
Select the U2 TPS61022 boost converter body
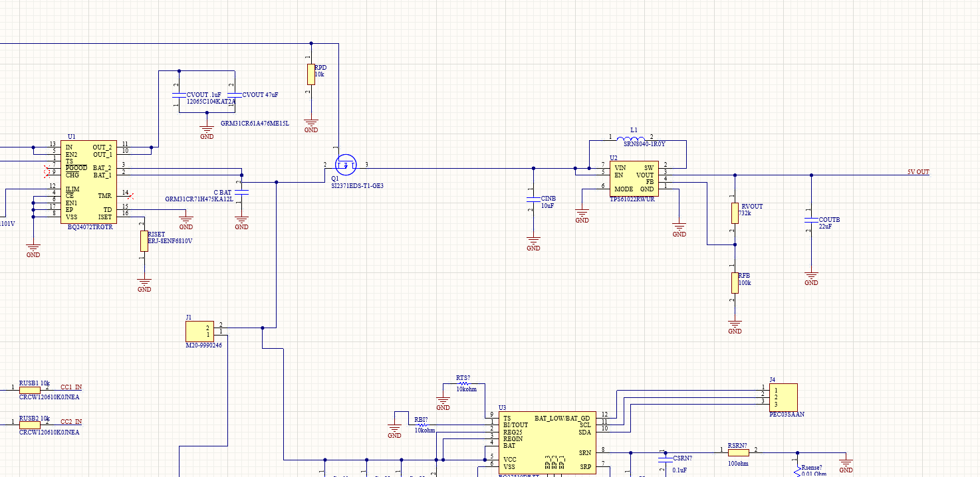click(634, 178)
